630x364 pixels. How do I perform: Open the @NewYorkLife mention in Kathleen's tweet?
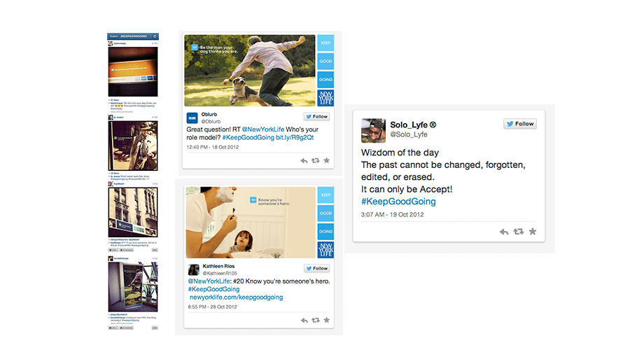click(209, 281)
